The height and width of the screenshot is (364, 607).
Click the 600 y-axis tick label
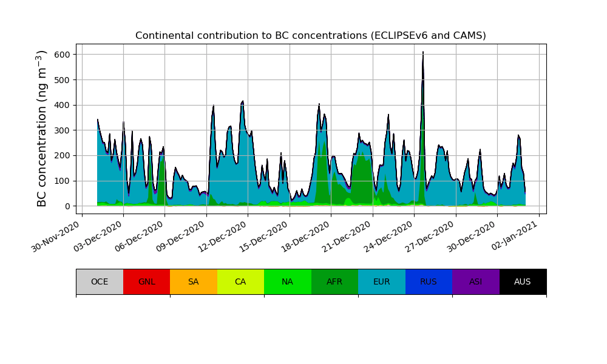pyautogui.click(x=61, y=55)
